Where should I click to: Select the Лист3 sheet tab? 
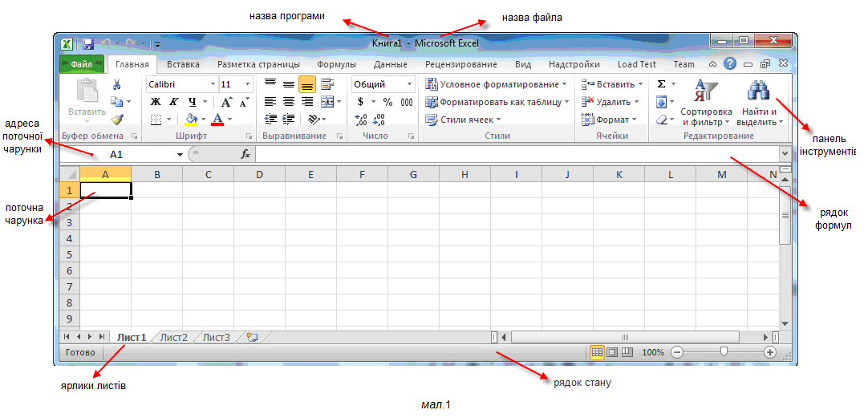coord(216,337)
